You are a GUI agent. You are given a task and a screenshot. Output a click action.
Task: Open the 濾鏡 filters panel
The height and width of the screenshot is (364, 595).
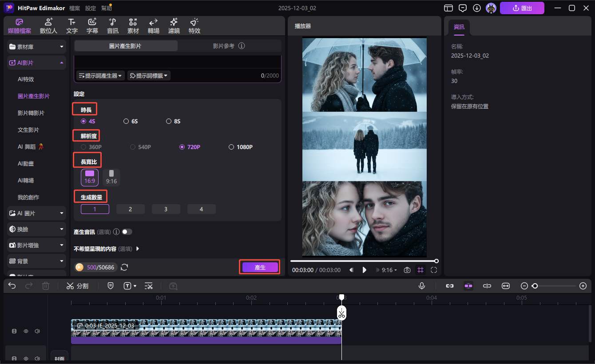coord(174,26)
